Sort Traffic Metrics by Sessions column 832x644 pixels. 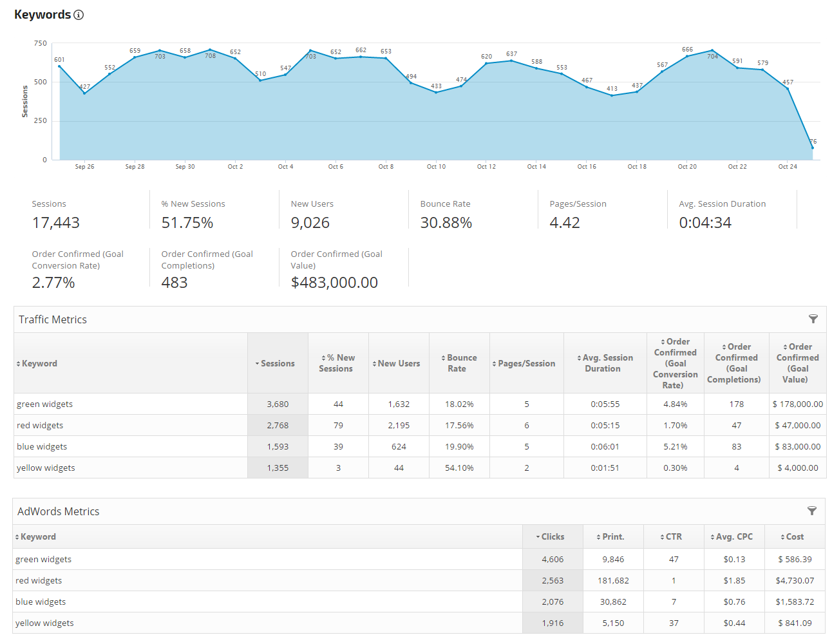tap(278, 363)
